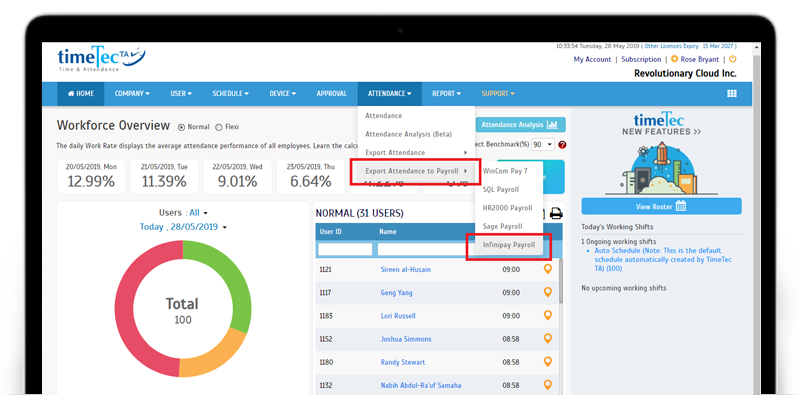800x395 pixels.
Task: Click location pin for Joshua Simmons
Action: point(547,339)
